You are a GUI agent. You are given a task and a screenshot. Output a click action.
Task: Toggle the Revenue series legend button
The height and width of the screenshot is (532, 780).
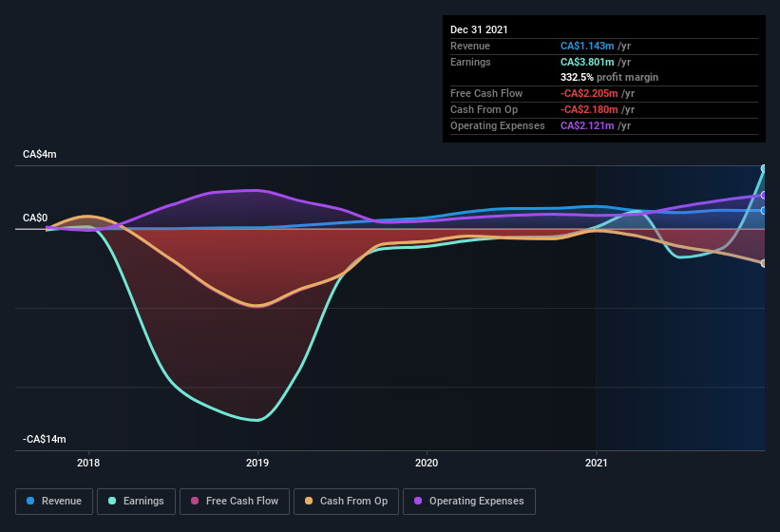pyautogui.click(x=54, y=502)
